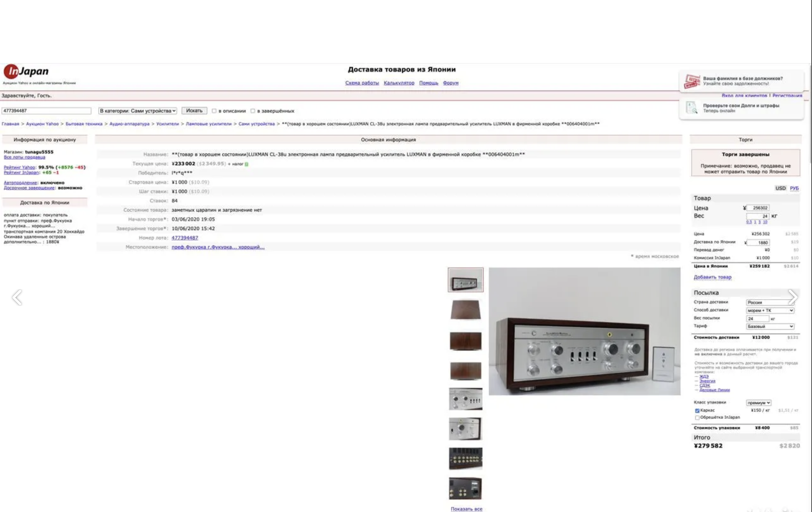This screenshot has height=512, width=812.
Task: Go to Аудио-аппаратура breadcrumb
Action: (x=129, y=124)
